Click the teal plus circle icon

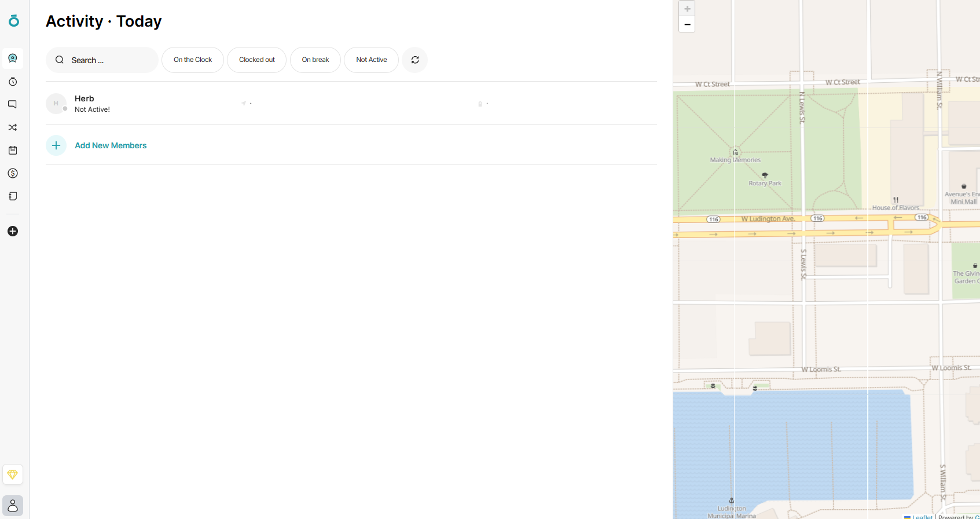pyautogui.click(x=56, y=145)
